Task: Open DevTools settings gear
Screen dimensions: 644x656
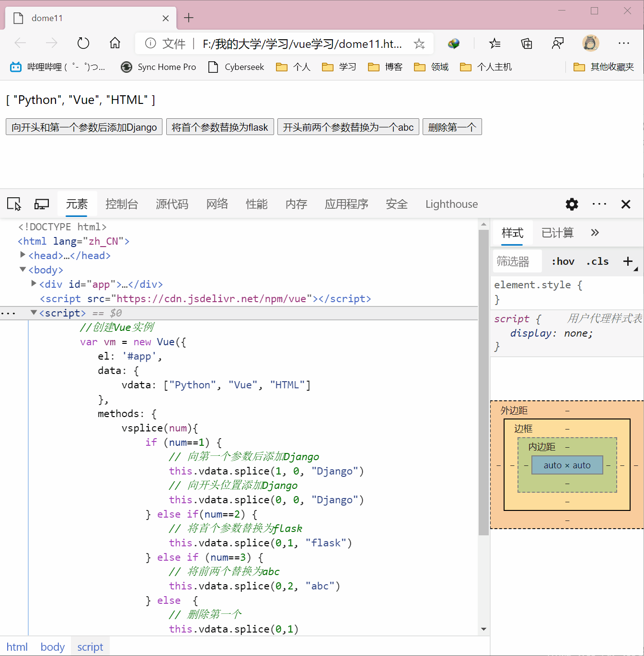Action: [x=572, y=204]
